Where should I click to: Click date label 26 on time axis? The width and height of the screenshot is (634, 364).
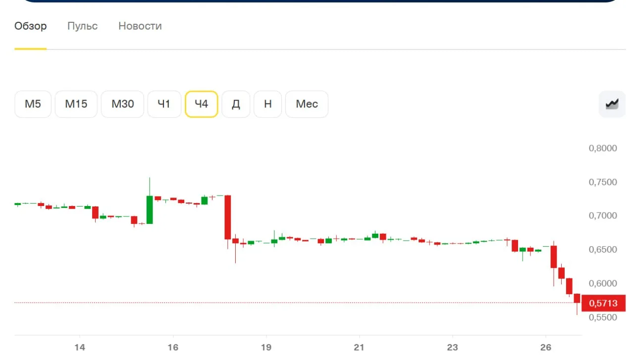545,347
